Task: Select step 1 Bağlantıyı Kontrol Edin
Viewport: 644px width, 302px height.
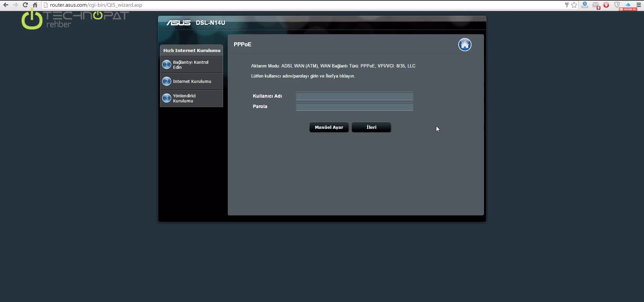Action: click(x=192, y=65)
